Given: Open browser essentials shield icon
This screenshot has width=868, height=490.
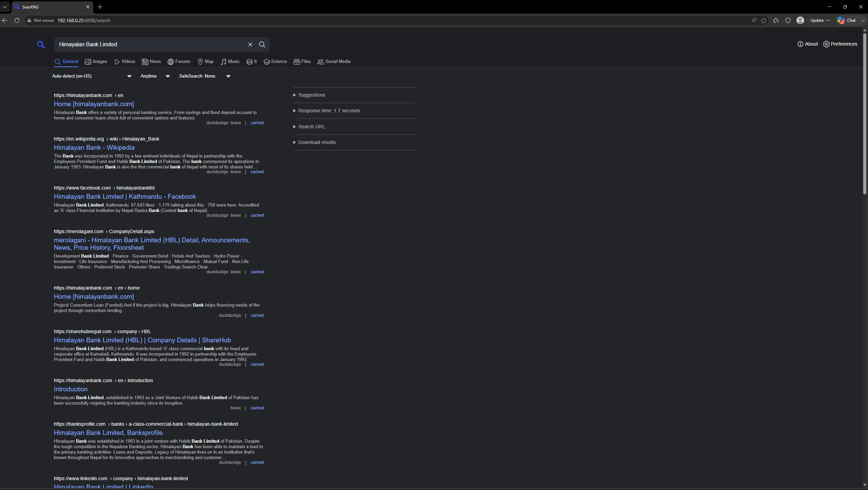Looking at the screenshot, I should (788, 20).
